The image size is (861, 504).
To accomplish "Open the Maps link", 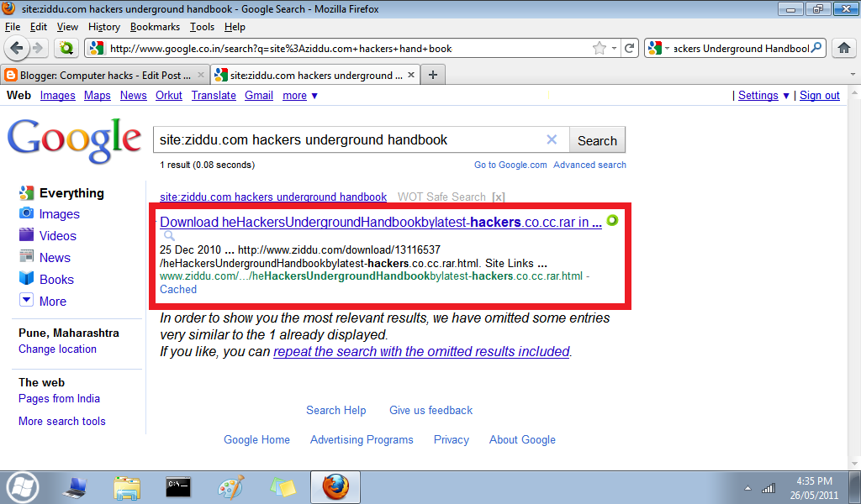I will pos(98,96).
